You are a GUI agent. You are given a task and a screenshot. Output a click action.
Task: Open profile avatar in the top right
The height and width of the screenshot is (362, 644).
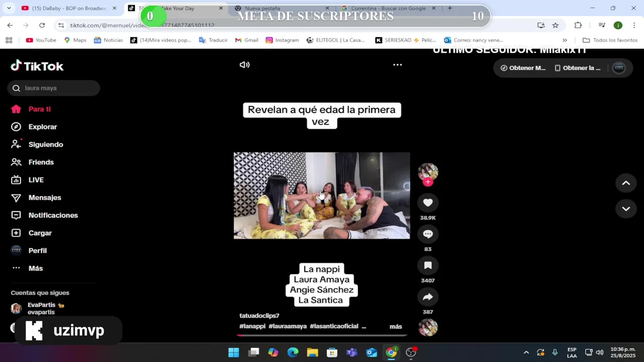[619, 68]
